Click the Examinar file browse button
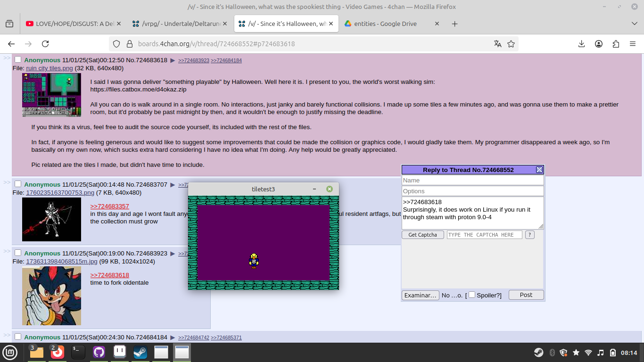The width and height of the screenshot is (644, 362). click(x=421, y=295)
